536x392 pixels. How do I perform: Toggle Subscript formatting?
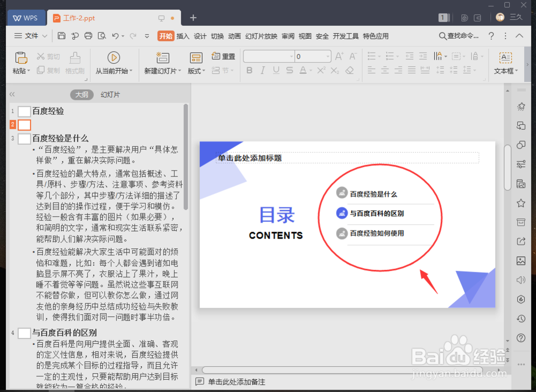pos(335,70)
